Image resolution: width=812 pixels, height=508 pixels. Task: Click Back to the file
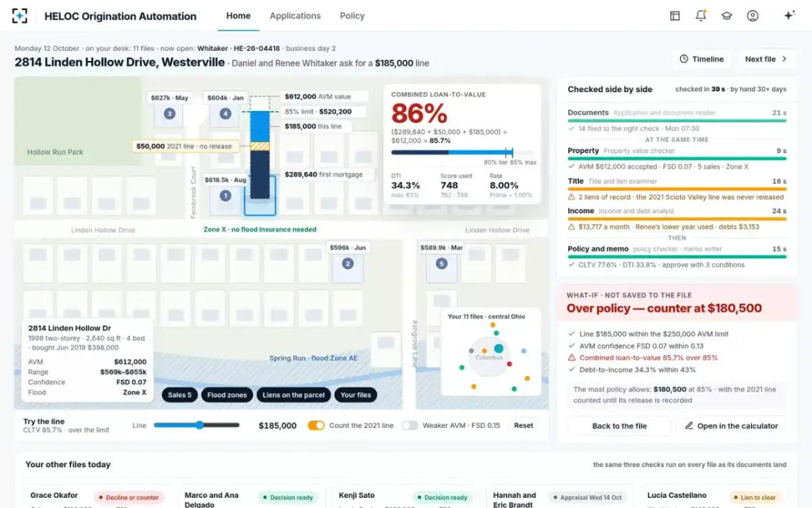pos(619,425)
